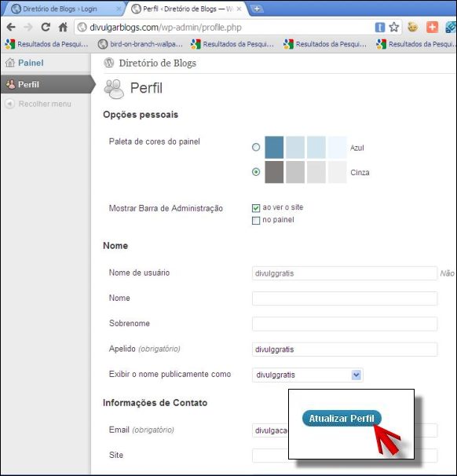457x476 pixels.
Task: Open the Diretório de Blogs site title link
Action: (158, 63)
